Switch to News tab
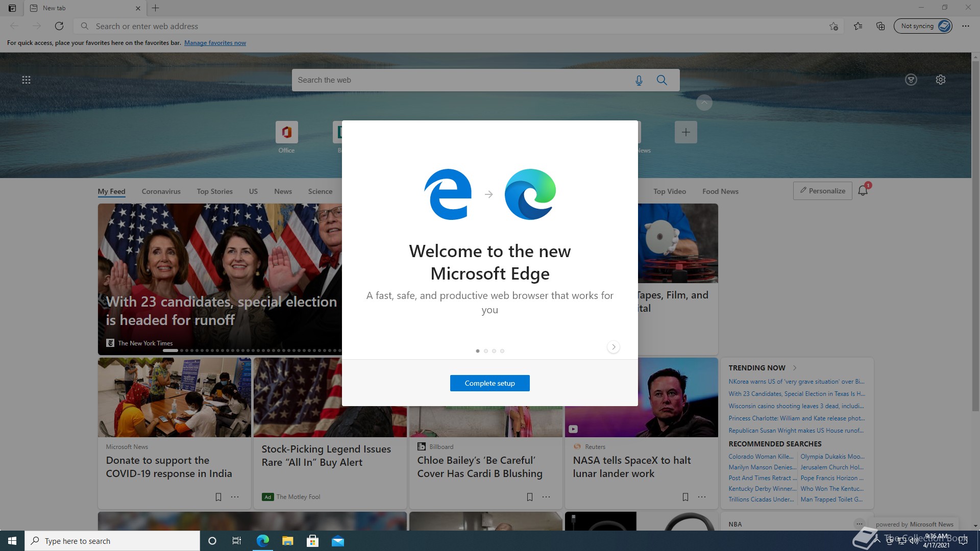The width and height of the screenshot is (980, 551). [283, 191]
